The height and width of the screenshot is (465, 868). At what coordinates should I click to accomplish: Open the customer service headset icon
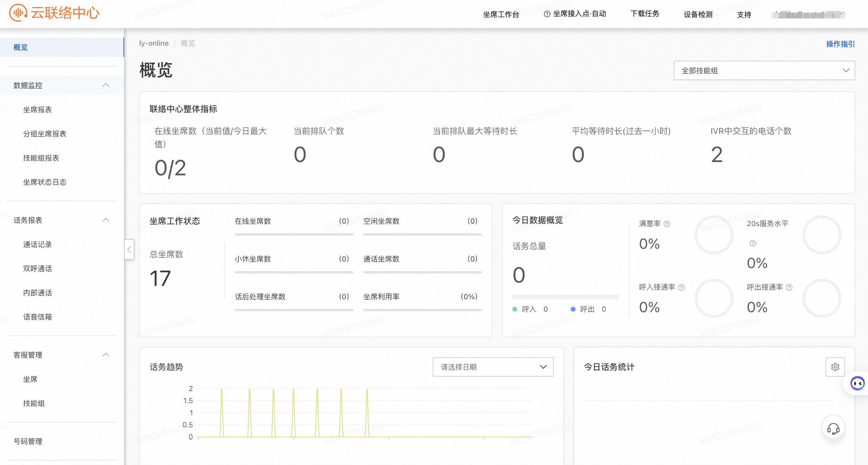tap(833, 427)
